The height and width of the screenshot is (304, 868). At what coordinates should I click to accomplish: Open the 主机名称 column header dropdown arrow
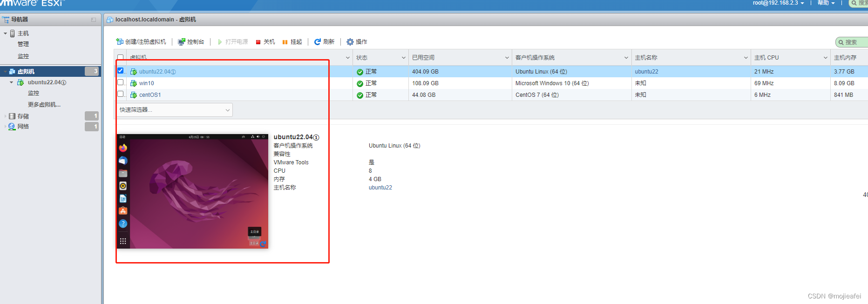(x=746, y=58)
